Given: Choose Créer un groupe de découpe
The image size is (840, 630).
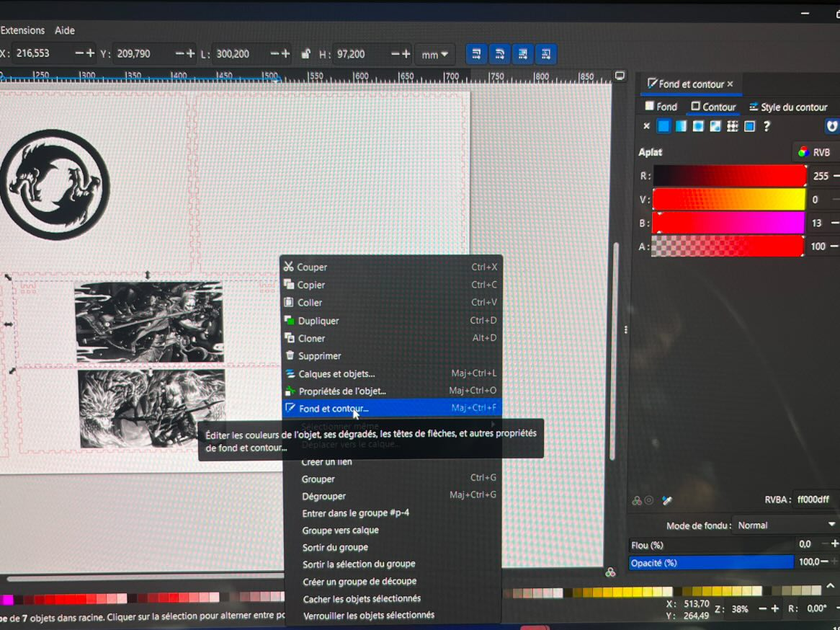Looking at the screenshot, I should 392,581.
